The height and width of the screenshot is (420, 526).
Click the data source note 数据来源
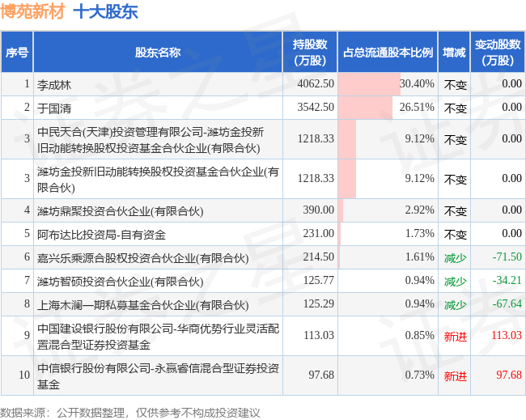tap(130, 413)
